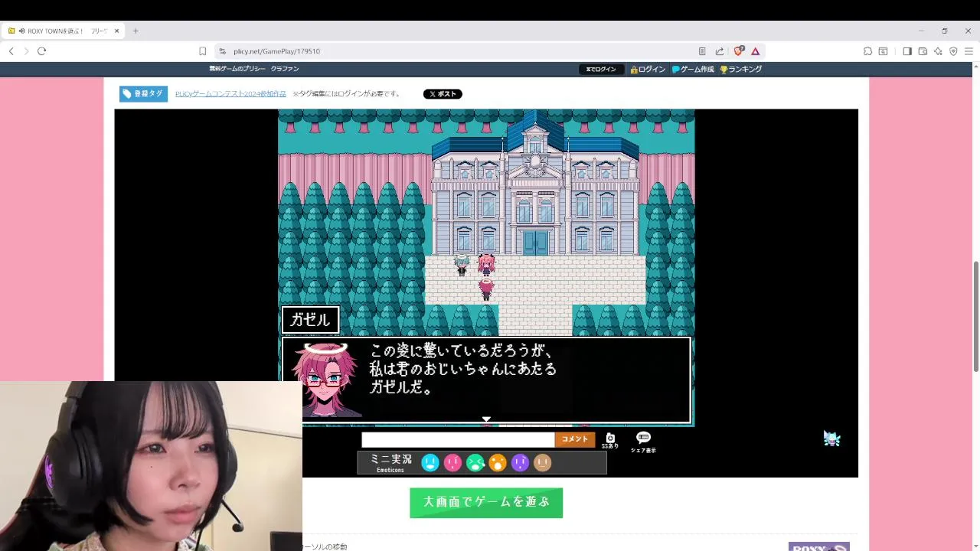Viewport: 980px width, 551px height.
Task: Click the mansion front door in game
Action: pos(536,242)
